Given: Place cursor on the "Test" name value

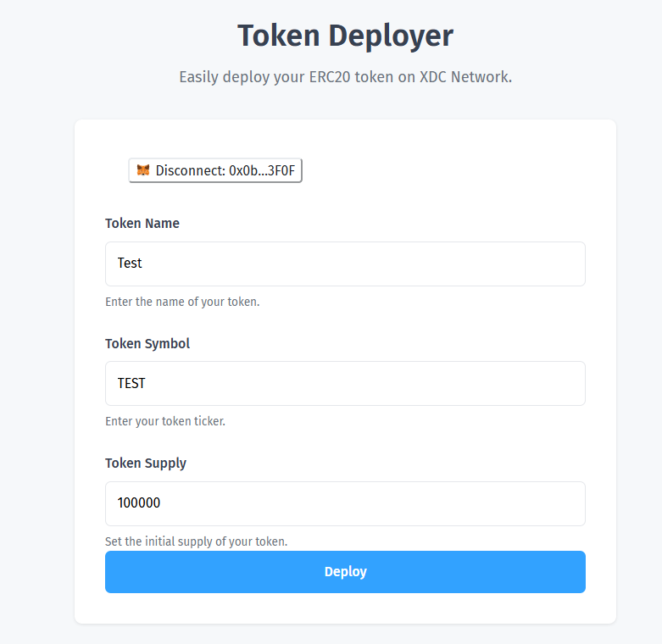Looking at the screenshot, I should pos(130,264).
